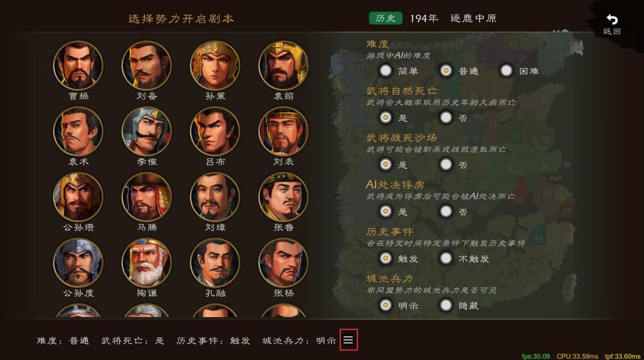Set difficulty to 困难
644x360 pixels.
(506, 70)
